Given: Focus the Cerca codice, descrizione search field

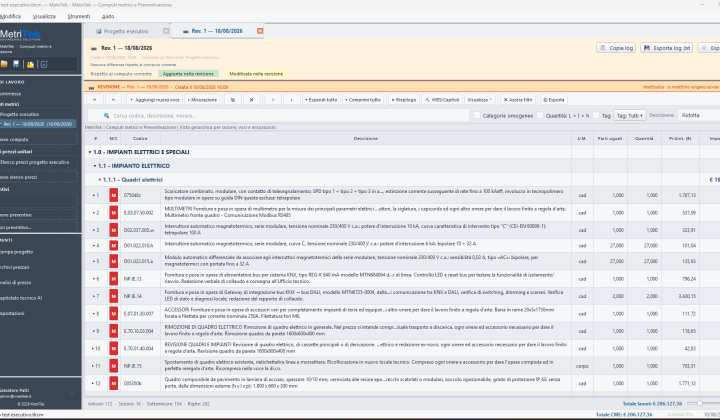Looking at the screenshot, I should coord(278,116).
